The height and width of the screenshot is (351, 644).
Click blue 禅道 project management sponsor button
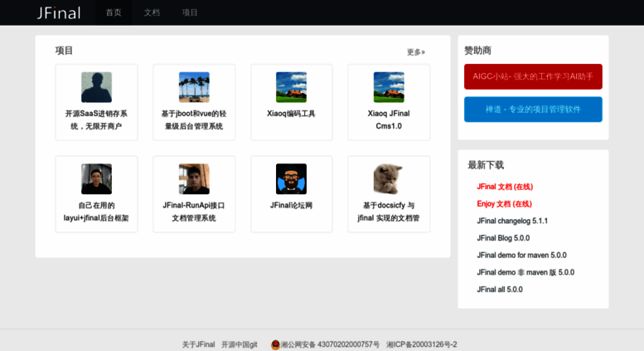533,110
